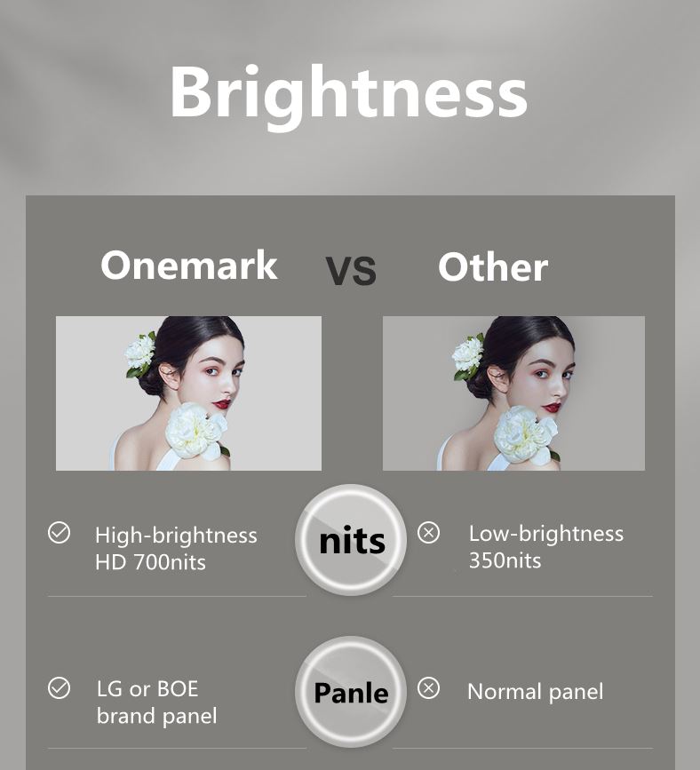Click the checkmark icon beside LG or BOE

point(59,687)
